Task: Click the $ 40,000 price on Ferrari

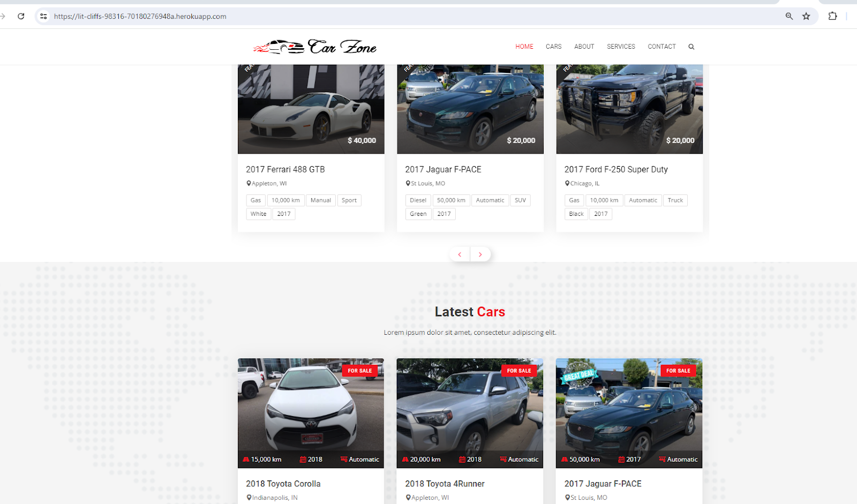Action: 362,140
